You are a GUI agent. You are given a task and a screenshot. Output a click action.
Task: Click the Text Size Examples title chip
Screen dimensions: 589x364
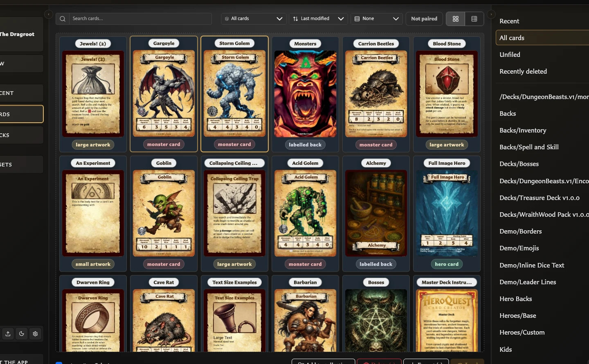(234, 282)
